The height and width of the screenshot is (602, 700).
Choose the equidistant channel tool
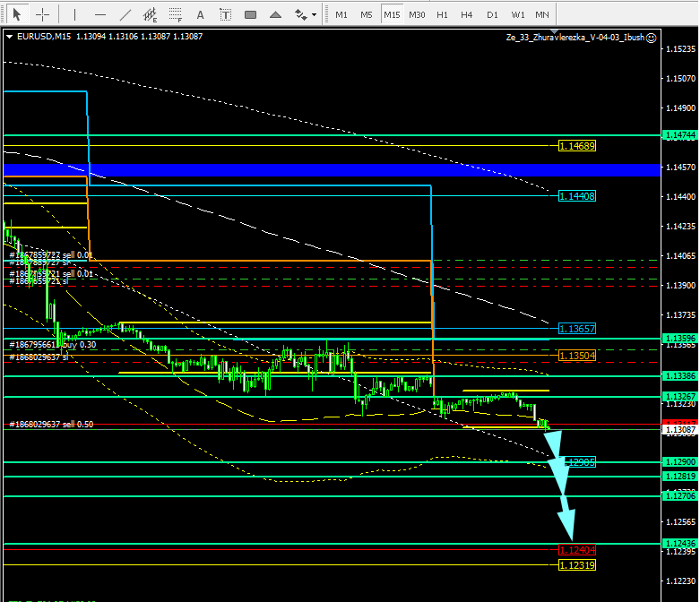[x=150, y=14]
